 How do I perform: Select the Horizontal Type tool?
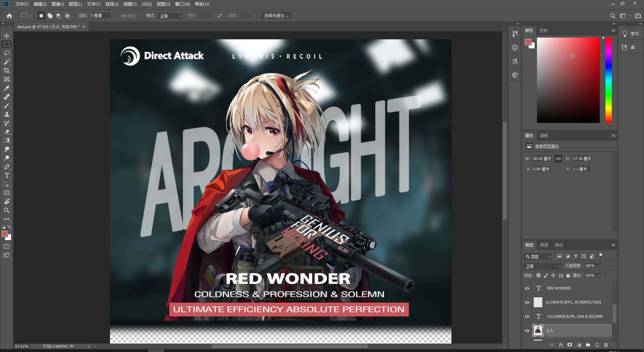pos(7,175)
